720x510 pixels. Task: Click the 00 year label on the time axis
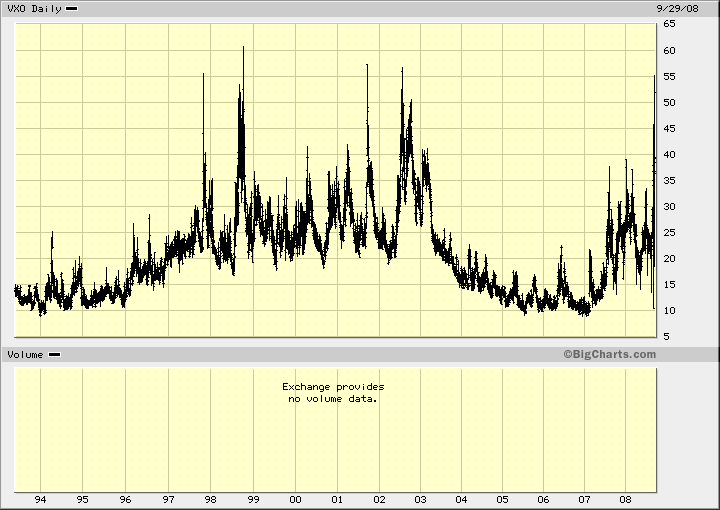point(295,500)
